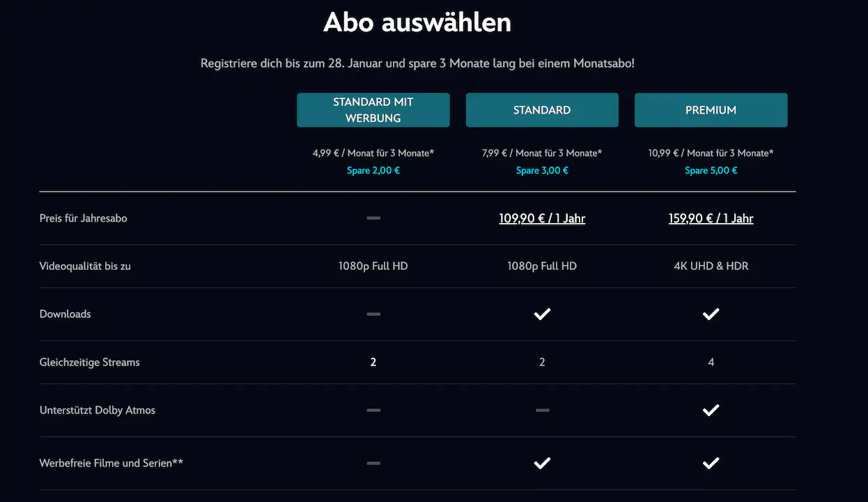The image size is (868, 502).
Task: Click the dash under Standard for Dolby Atmos
Action: 542,410
